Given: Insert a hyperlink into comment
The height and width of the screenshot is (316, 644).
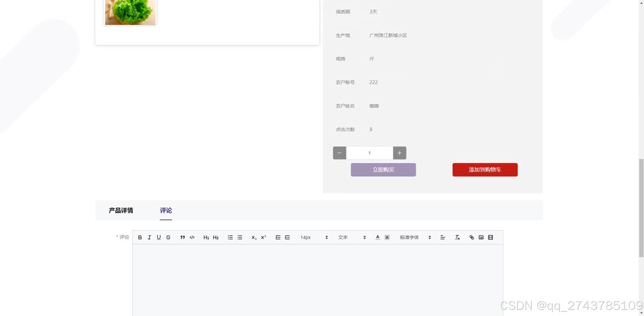Looking at the screenshot, I should pyautogui.click(x=472, y=237).
